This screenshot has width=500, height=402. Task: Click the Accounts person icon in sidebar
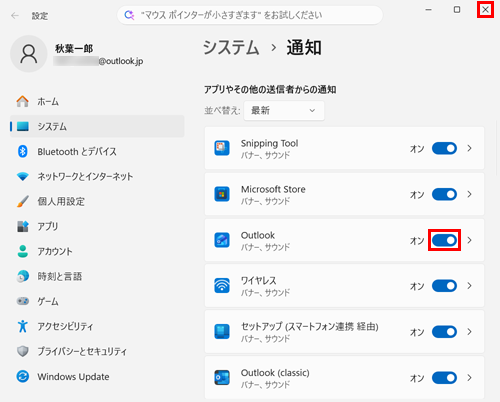[x=23, y=251]
